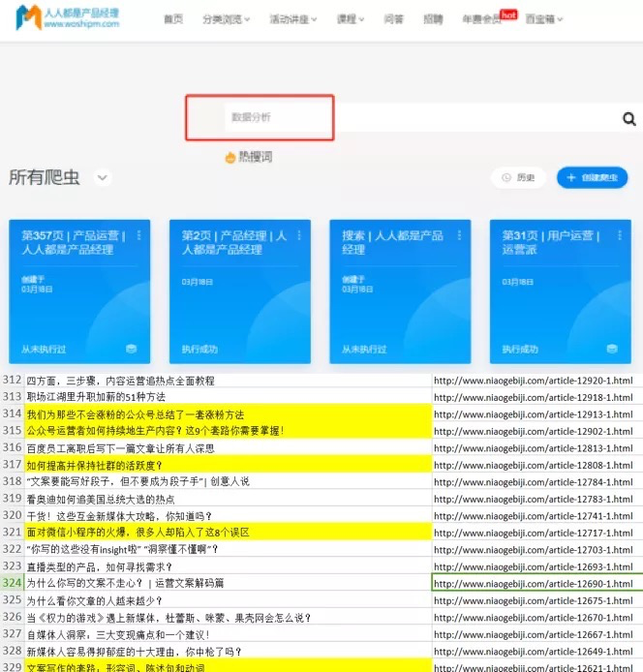Viewport: 643px width, 672px height.
Task: Click cell 面对微信小程序的火爆 row 321
Action: [228, 533]
